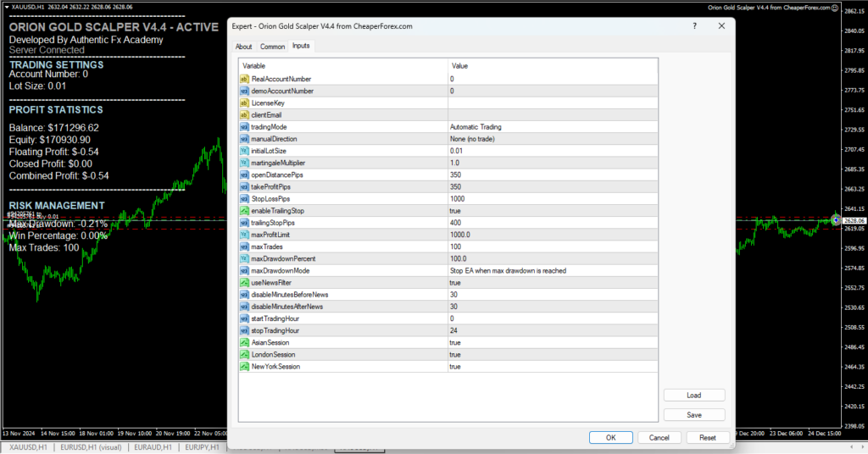This screenshot has height=454, width=868.
Task: Click the StopLossPips integer icon
Action: 245,198
